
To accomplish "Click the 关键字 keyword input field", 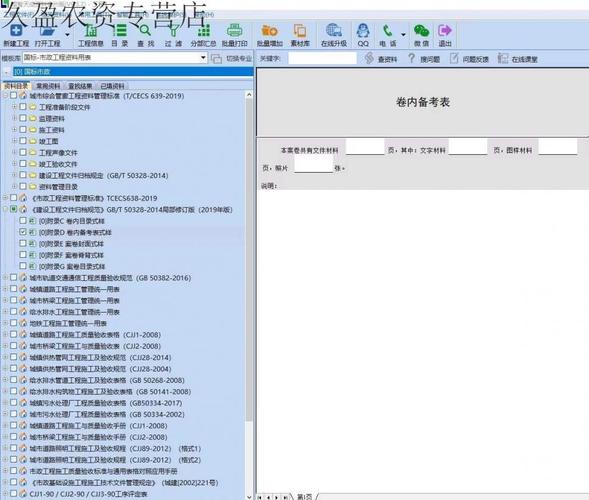I will pyautogui.click(x=322, y=58).
